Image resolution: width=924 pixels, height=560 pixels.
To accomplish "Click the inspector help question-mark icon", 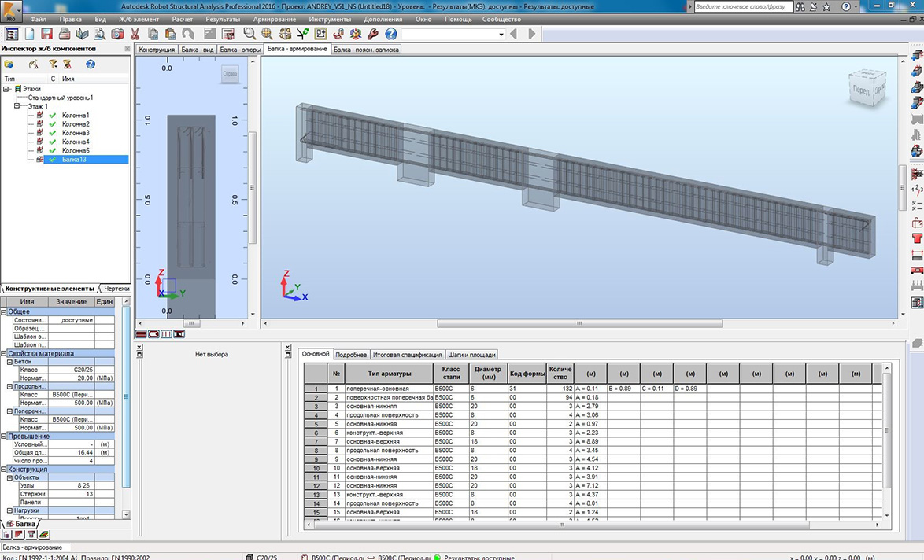I will click(91, 64).
